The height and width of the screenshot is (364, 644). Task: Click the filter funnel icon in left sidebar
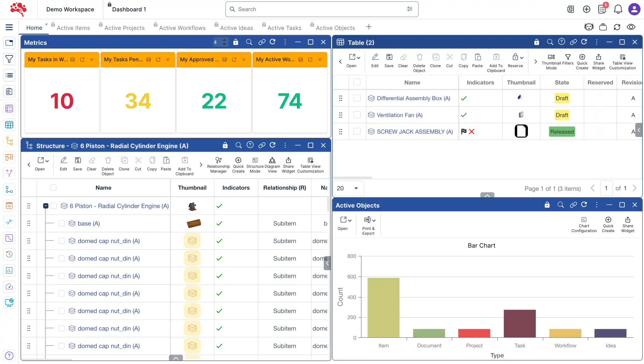[x=9, y=59]
